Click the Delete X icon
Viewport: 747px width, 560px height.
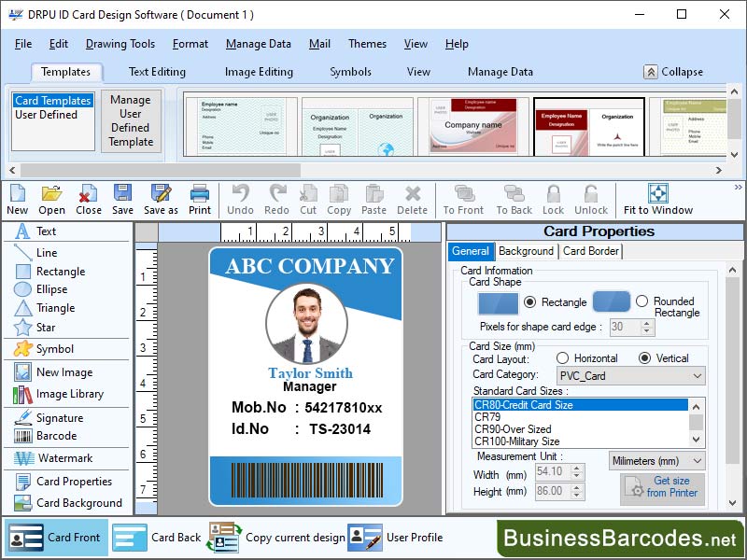pos(413,200)
